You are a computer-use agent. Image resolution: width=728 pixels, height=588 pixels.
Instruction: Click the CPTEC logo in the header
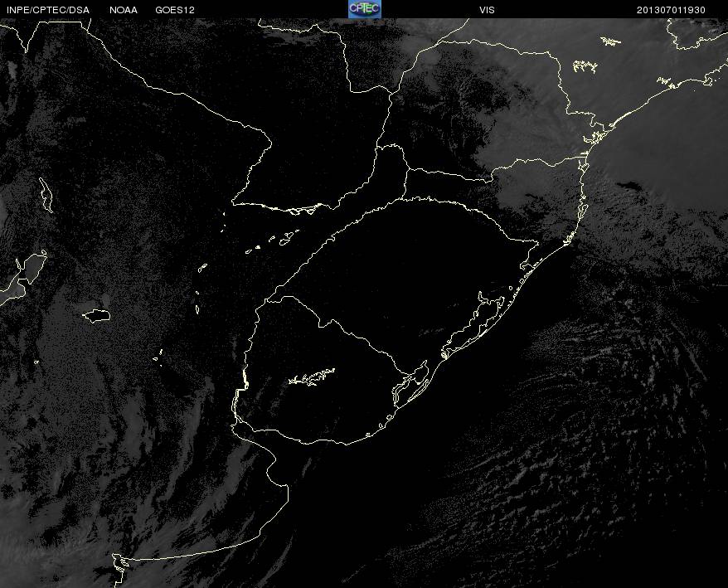point(365,9)
